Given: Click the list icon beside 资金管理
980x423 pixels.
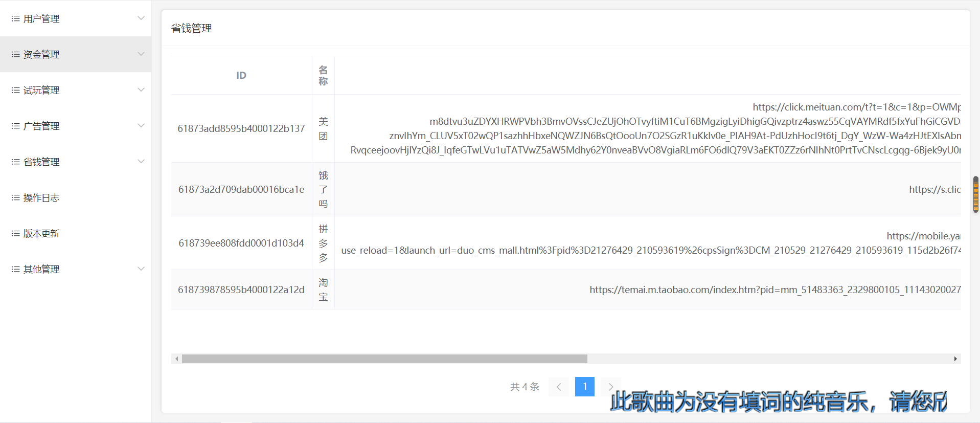Looking at the screenshot, I should 16,55.
